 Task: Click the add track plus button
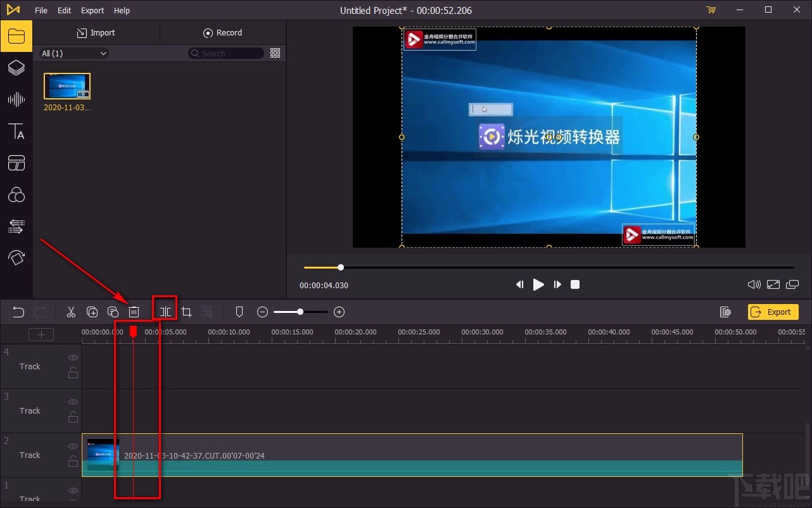[41, 334]
